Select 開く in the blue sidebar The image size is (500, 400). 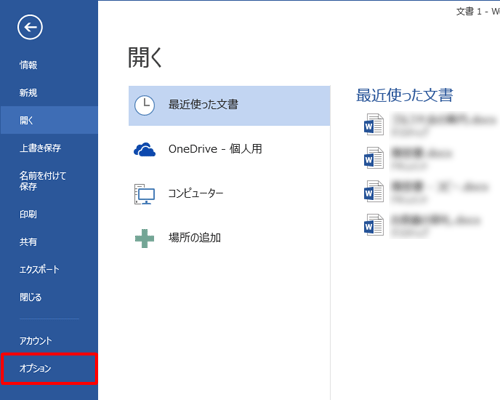point(49,120)
